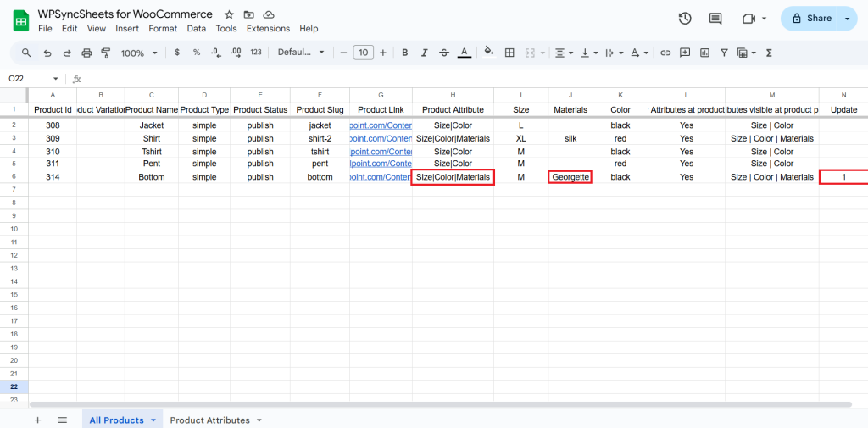The image size is (868, 428).
Task: Open the Default font family dropdown
Action: [301, 53]
